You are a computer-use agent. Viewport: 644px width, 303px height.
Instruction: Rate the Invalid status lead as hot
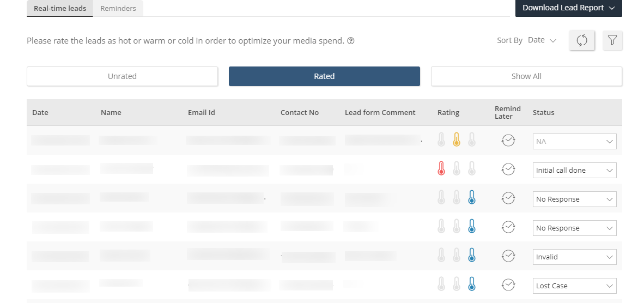tap(441, 255)
